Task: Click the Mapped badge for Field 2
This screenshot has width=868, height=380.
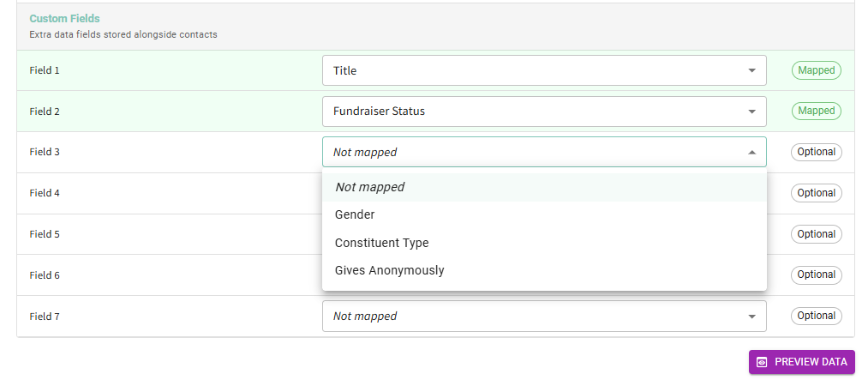Action: point(816,111)
